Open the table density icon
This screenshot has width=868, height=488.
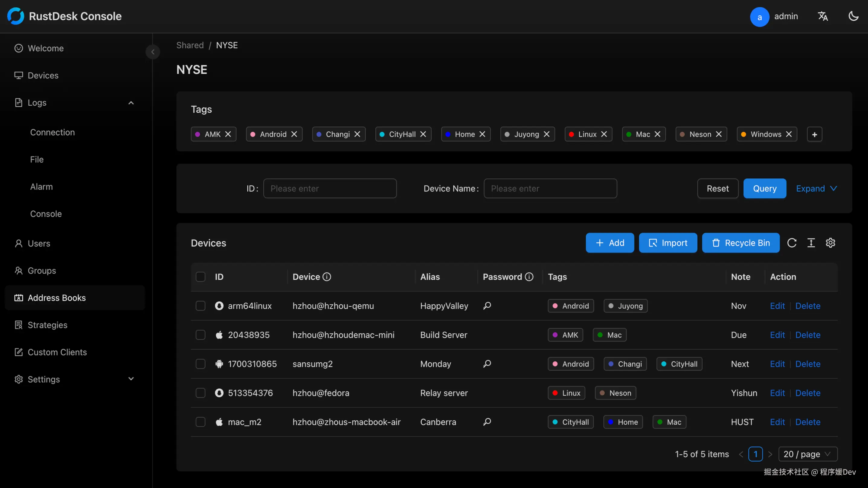pos(811,243)
